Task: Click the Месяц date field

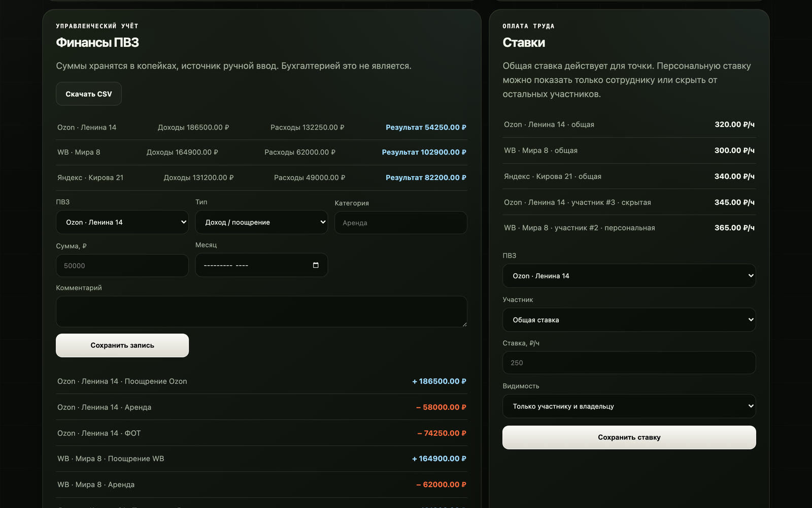Action: click(x=261, y=265)
